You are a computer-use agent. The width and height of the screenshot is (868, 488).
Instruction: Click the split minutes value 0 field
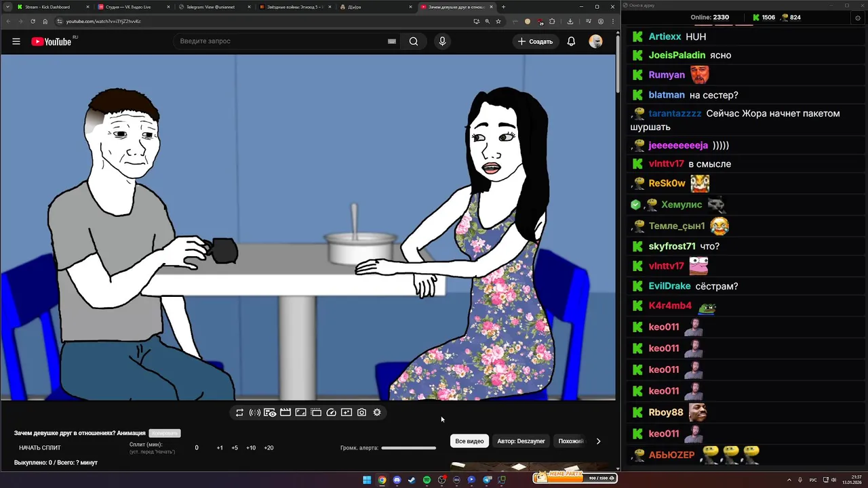(197, 448)
